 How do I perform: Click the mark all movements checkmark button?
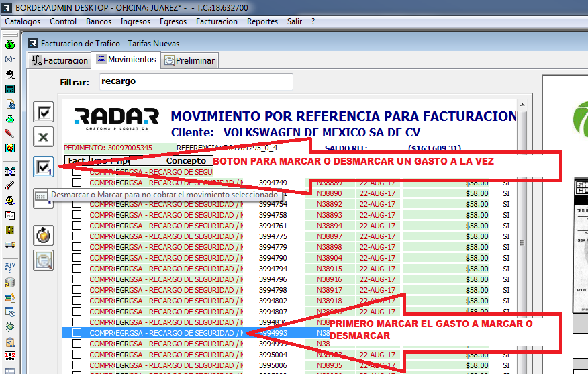point(43,111)
